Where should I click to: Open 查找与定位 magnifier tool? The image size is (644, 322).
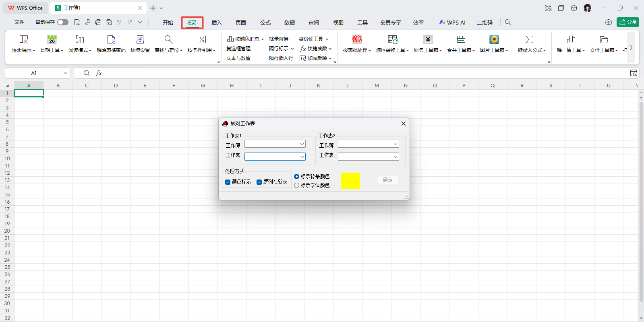pos(168,39)
